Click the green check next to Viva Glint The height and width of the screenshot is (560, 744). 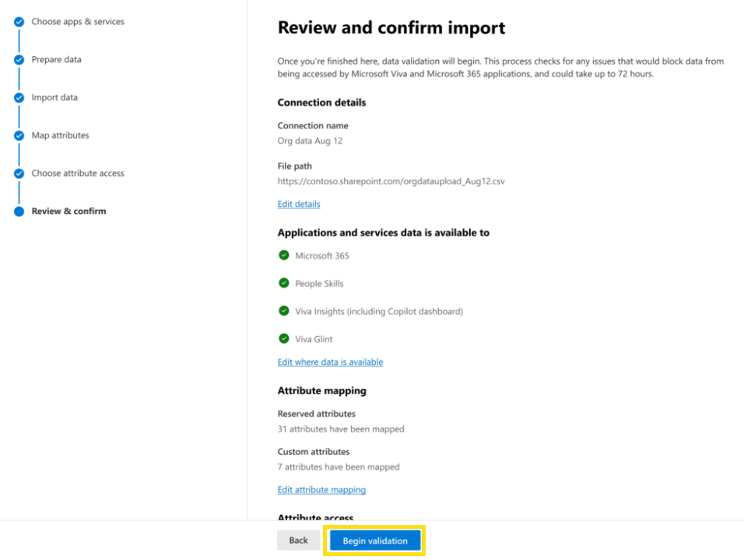[x=284, y=338]
